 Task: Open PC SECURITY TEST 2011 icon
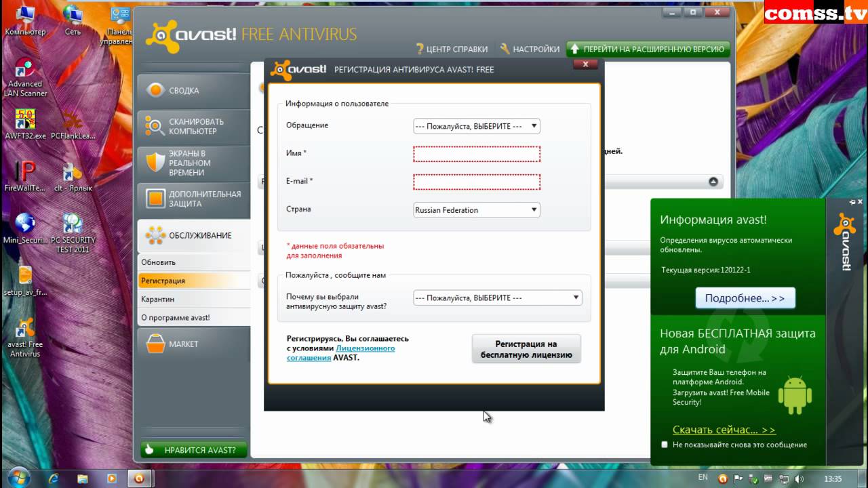click(73, 233)
